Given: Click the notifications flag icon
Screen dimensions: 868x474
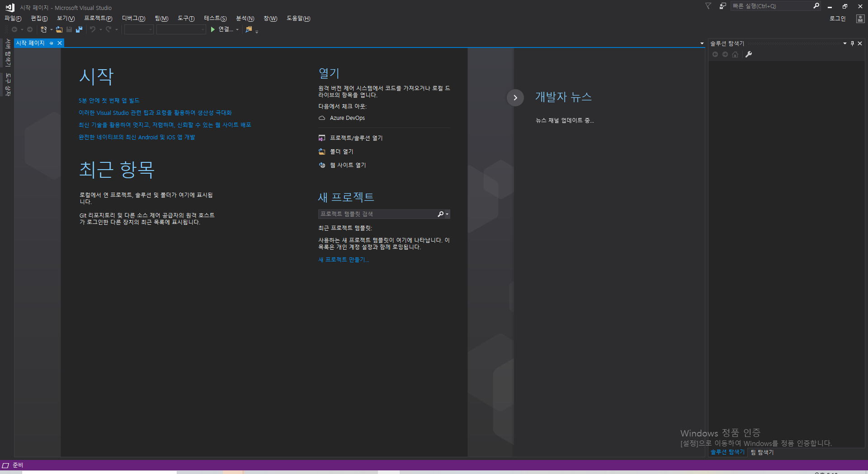Looking at the screenshot, I should (x=708, y=6).
